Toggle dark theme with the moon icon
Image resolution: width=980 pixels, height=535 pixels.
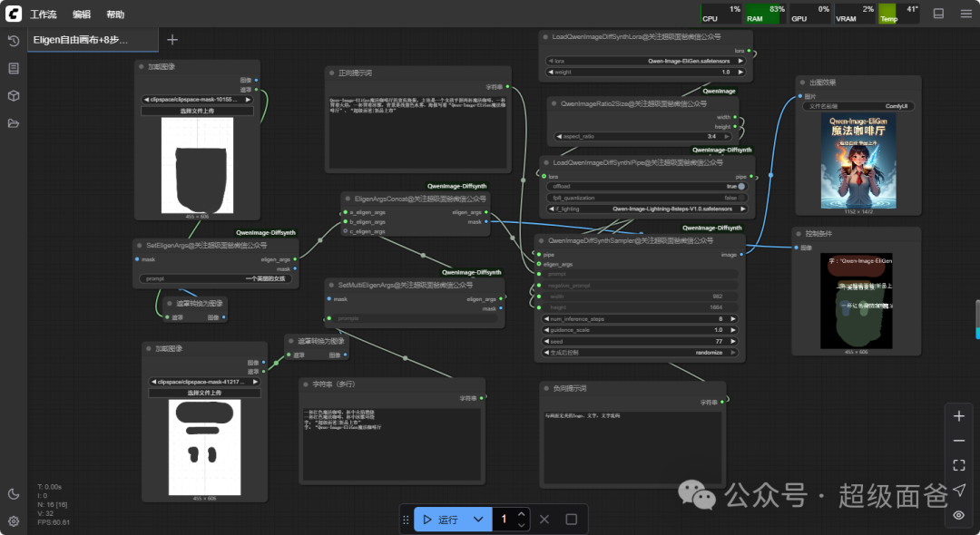(x=13, y=494)
